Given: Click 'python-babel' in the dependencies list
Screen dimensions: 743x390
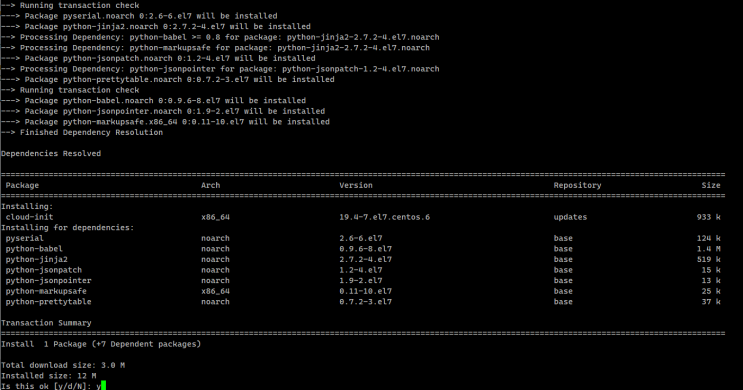Looking at the screenshot, I should tap(34, 249).
